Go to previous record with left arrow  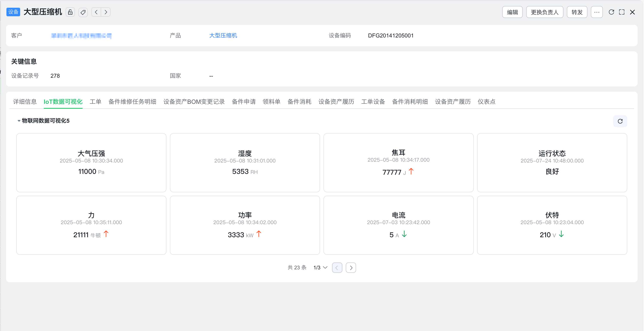(96, 12)
